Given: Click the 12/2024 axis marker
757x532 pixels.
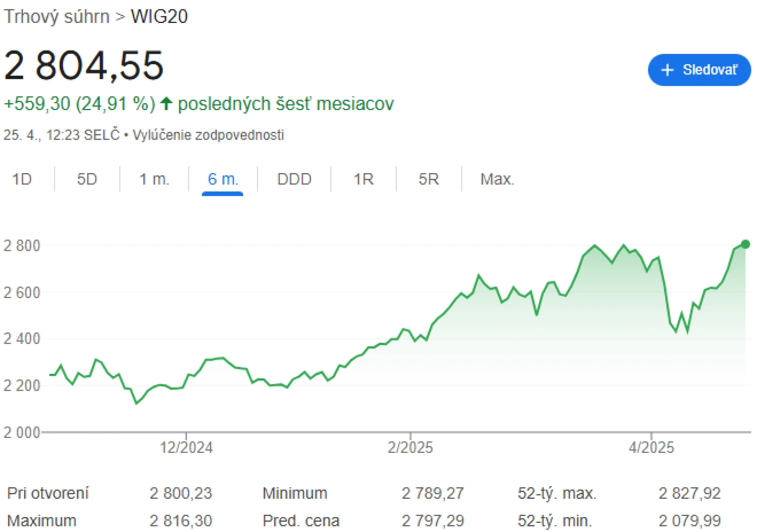Looking at the screenshot, I should pos(186,447).
